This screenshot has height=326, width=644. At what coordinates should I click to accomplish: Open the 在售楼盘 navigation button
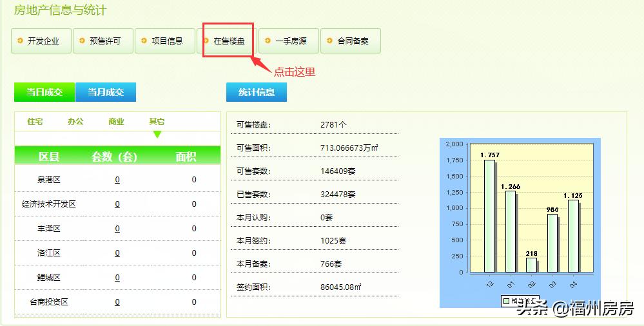click(x=228, y=41)
